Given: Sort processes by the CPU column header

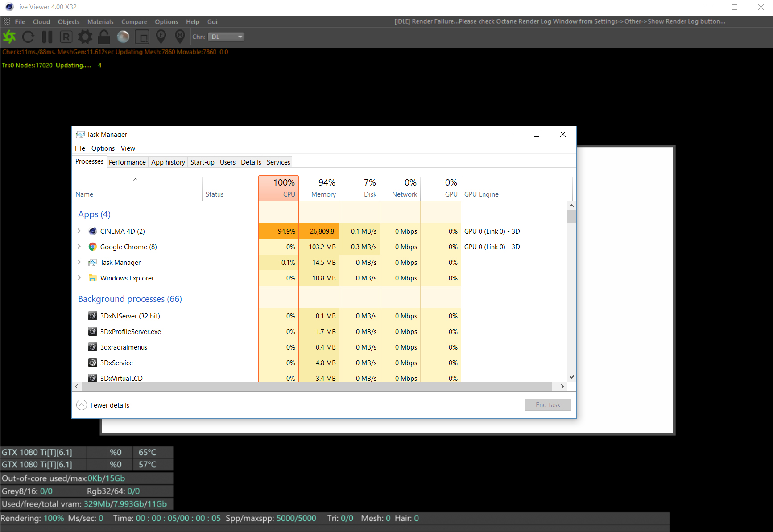Looking at the screenshot, I should coord(278,188).
